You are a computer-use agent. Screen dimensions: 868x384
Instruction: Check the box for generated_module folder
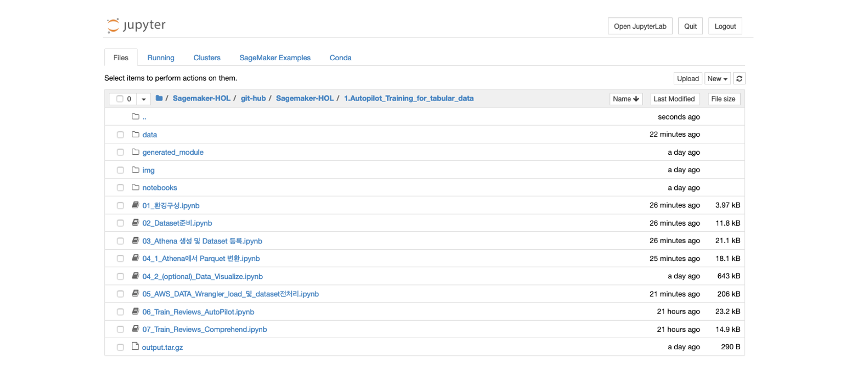(x=120, y=152)
